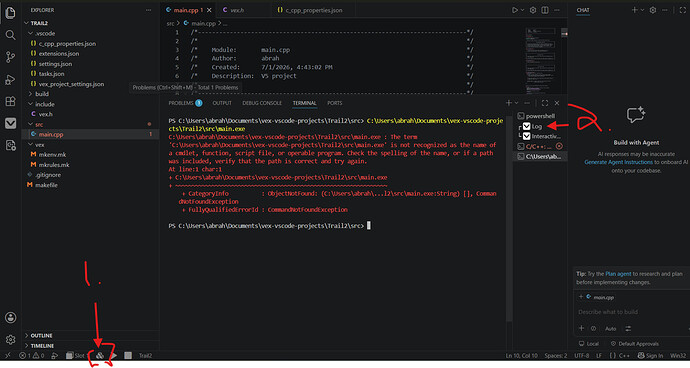Image resolution: width=690 pixels, height=368 pixels.
Task: Create a new terminal with the plus icon
Action: [509, 103]
